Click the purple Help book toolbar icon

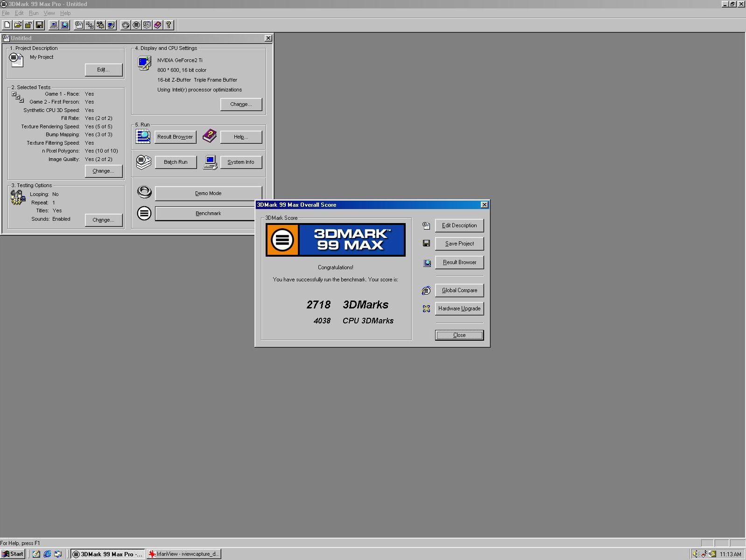pos(158,25)
